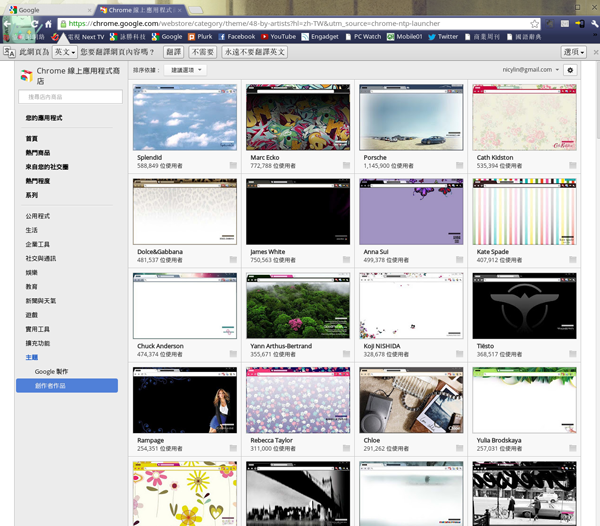
Task: Open the Rampage theme thumbnail
Action: [185, 400]
